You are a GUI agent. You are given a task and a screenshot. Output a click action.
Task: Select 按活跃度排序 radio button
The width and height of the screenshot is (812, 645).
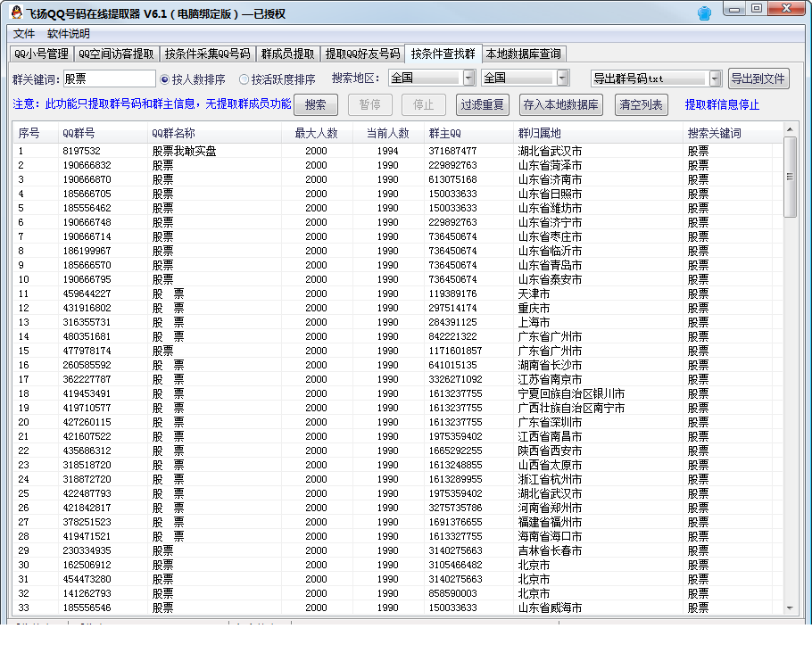244,79
